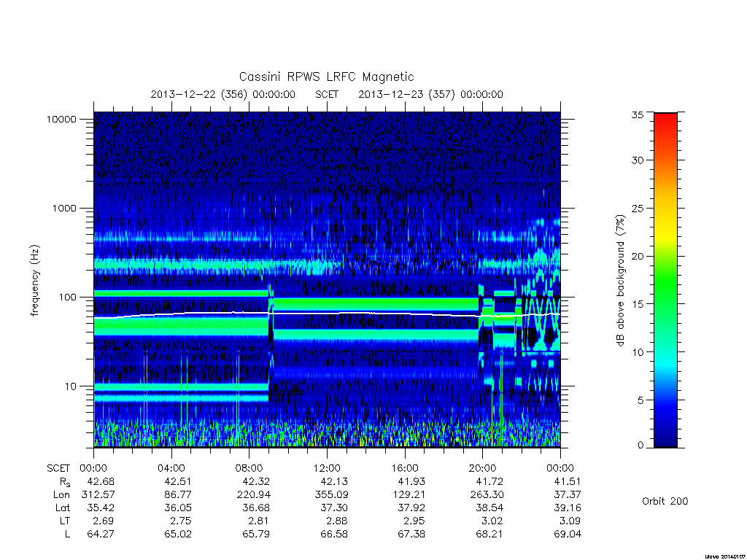
Task: Click the L value 69.04 in the last column
Action: tap(568, 534)
